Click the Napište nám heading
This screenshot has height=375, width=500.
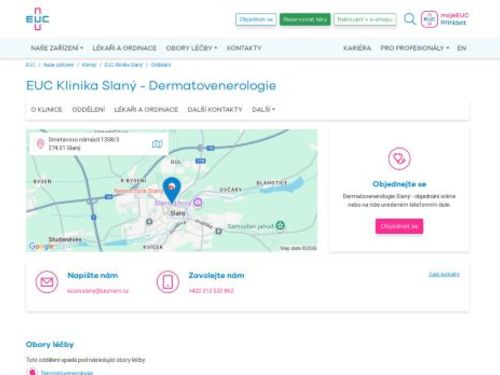point(93,275)
